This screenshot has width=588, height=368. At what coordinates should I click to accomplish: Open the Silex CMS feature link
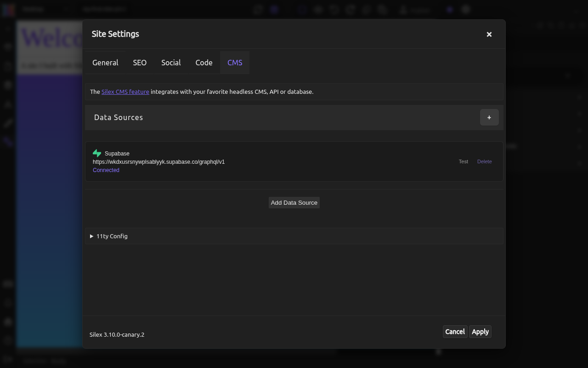tap(125, 92)
